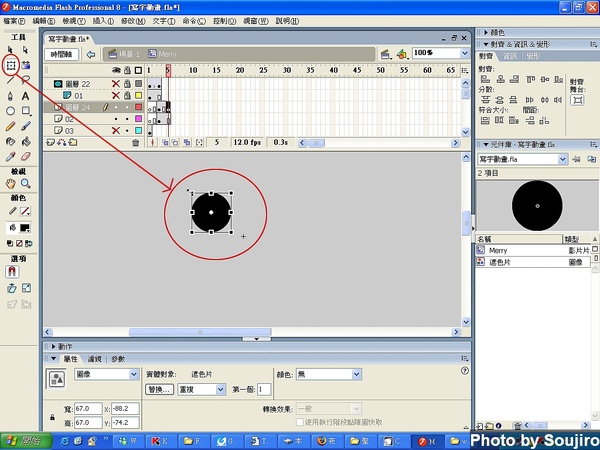
Task: Open the File menu
Action: point(14,21)
